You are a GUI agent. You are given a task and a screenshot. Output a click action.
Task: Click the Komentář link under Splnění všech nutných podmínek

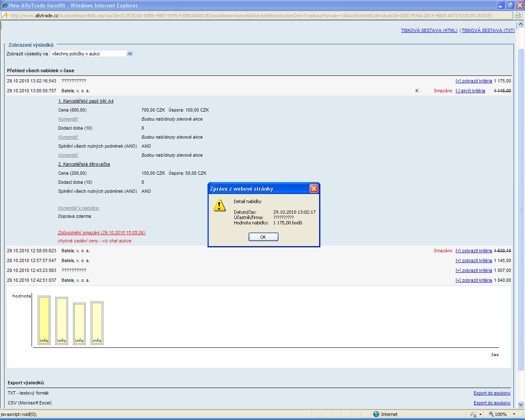[68, 155]
